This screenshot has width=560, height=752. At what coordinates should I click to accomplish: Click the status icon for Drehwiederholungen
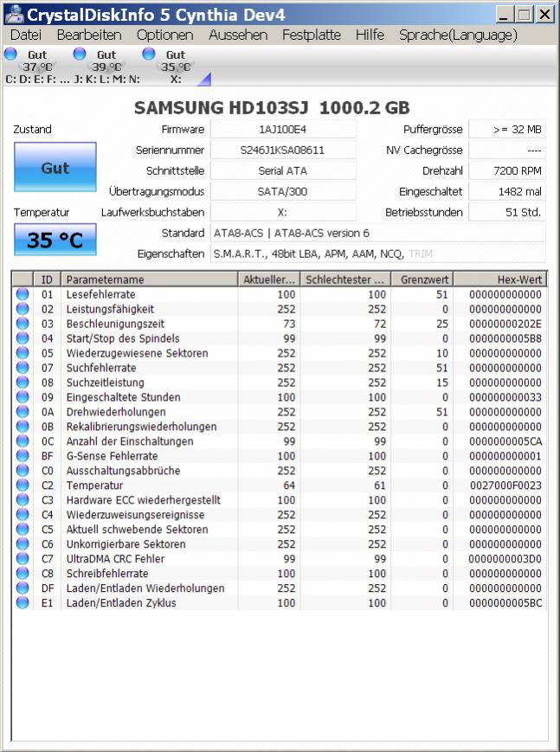(23, 412)
